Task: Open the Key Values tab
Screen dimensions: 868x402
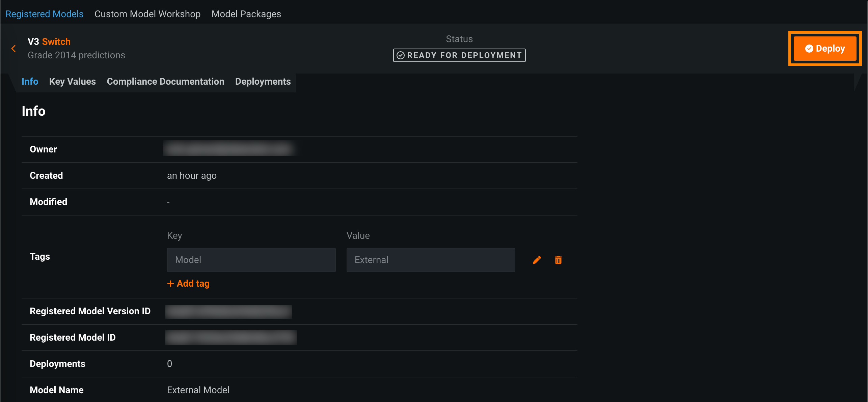Action: pos(72,82)
